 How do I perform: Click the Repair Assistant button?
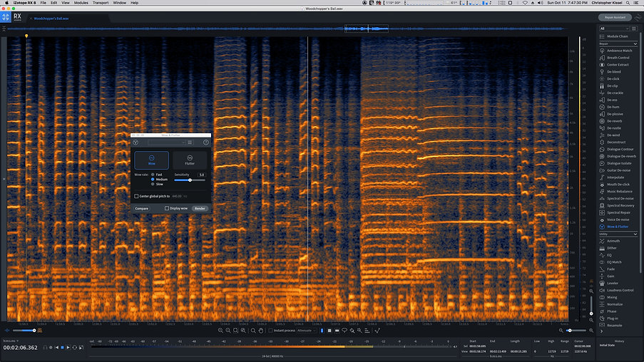click(x=615, y=17)
